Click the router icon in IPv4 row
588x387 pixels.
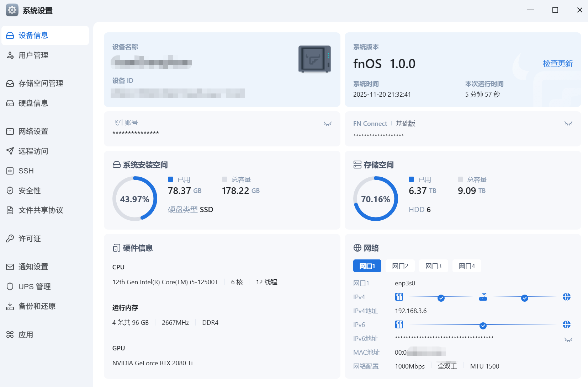[483, 297]
